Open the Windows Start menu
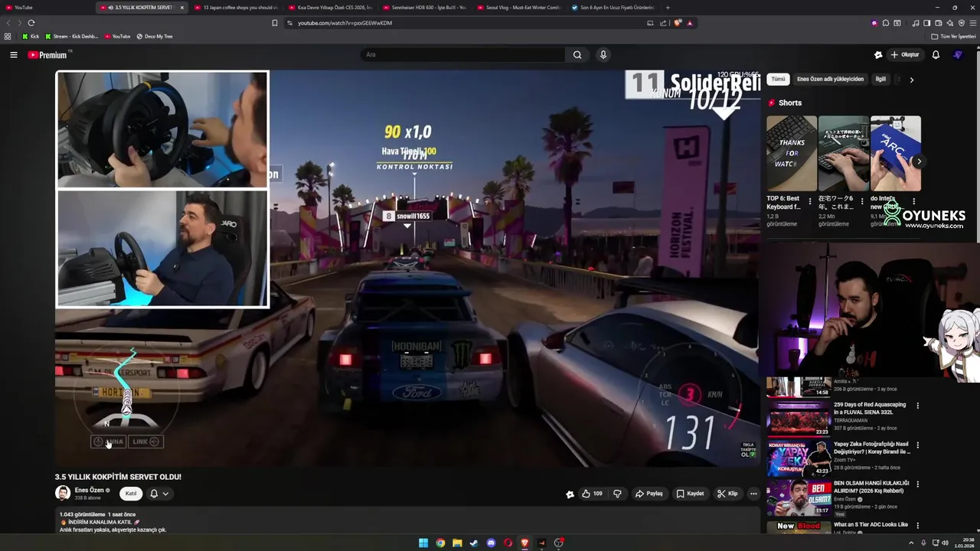 tap(423, 543)
